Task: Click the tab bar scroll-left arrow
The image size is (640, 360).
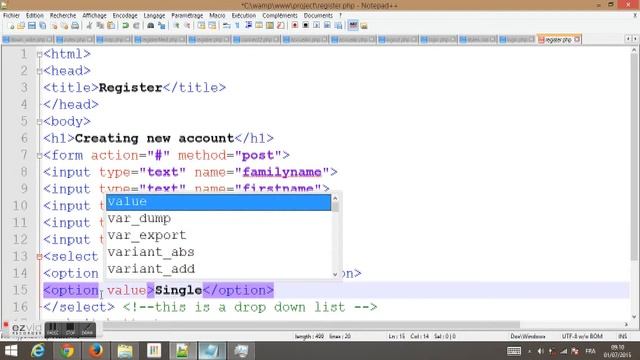Action: [628, 39]
